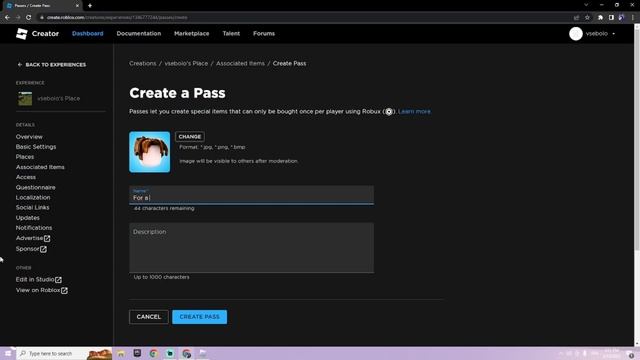Select Places in the sidebar

click(25, 157)
